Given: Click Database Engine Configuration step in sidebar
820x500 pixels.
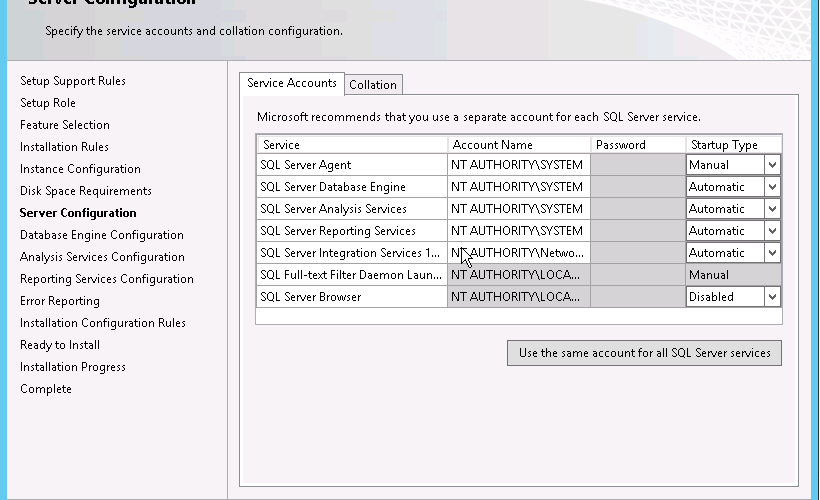Looking at the screenshot, I should click(102, 235).
